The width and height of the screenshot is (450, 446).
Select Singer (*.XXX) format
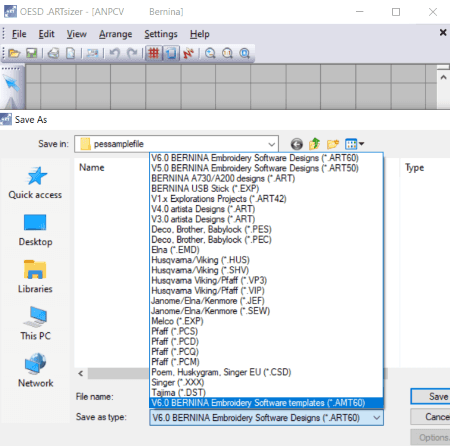click(x=266, y=382)
